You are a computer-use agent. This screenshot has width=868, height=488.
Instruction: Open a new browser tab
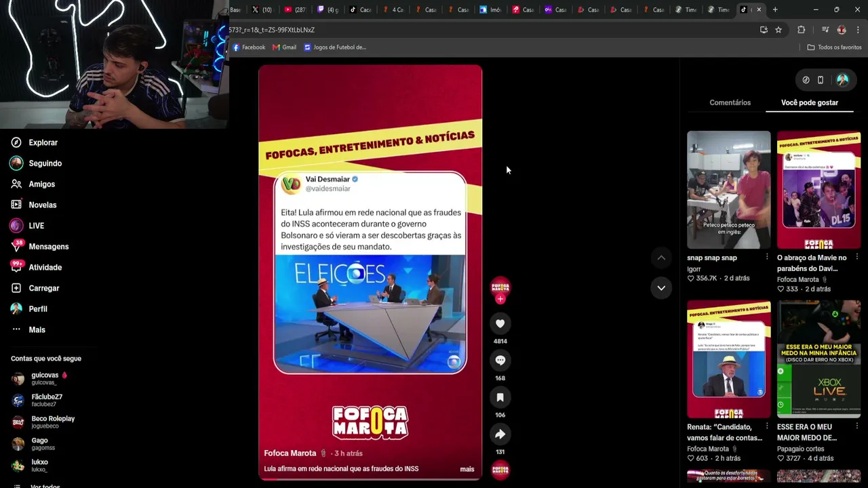(x=775, y=9)
